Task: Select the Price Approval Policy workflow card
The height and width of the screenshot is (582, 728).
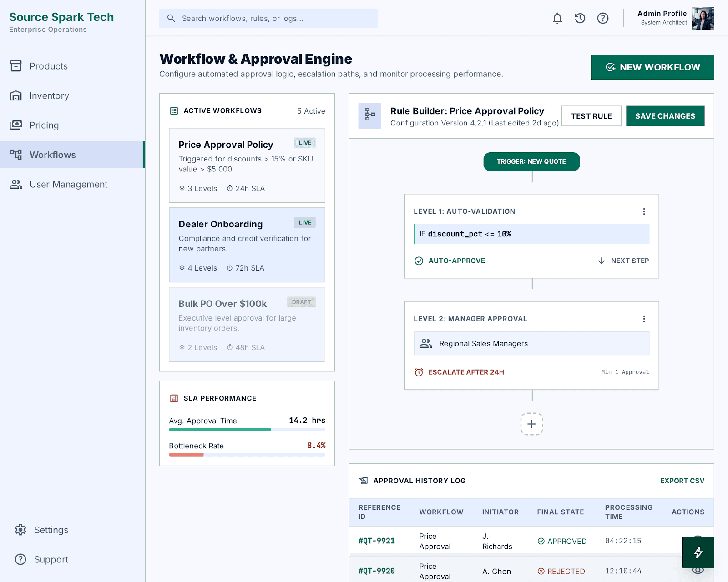Action: coord(247,166)
